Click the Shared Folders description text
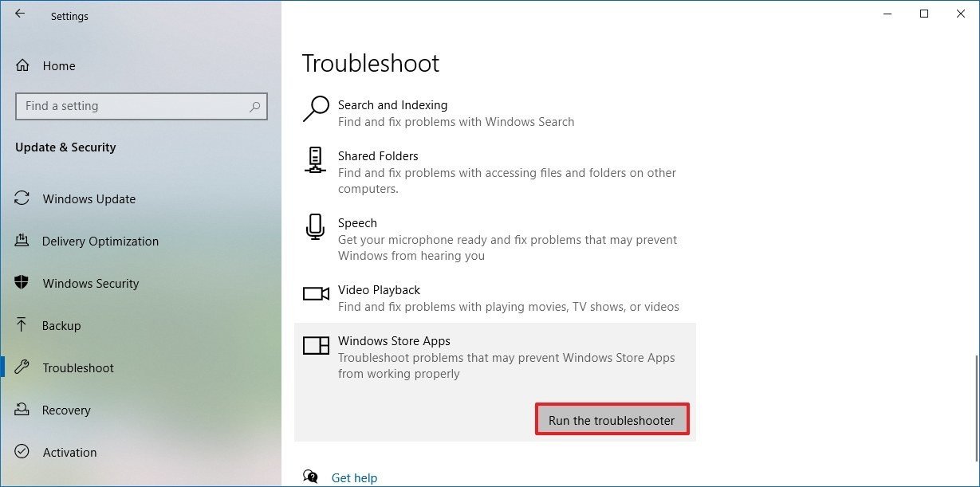Viewport: 980px width, 487px height. click(507, 181)
